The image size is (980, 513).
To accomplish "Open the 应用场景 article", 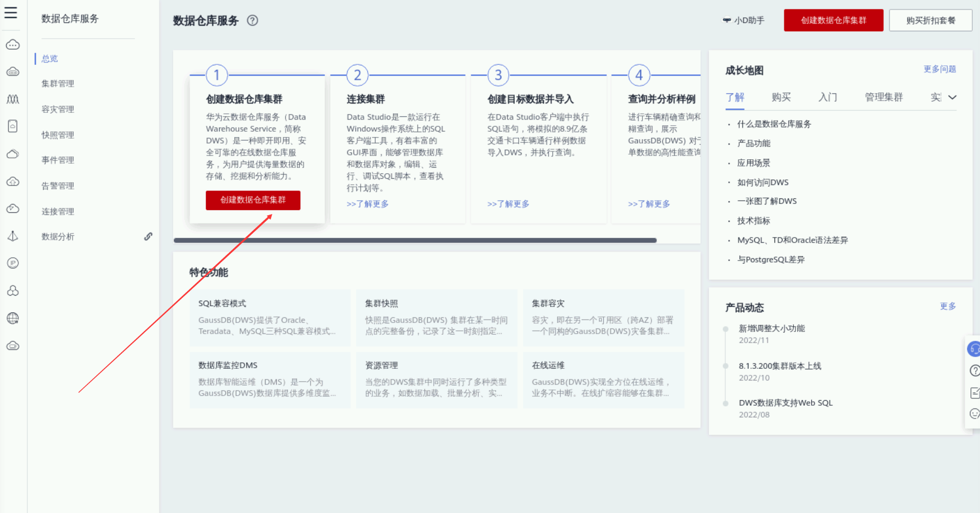I will [x=754, y=163].
